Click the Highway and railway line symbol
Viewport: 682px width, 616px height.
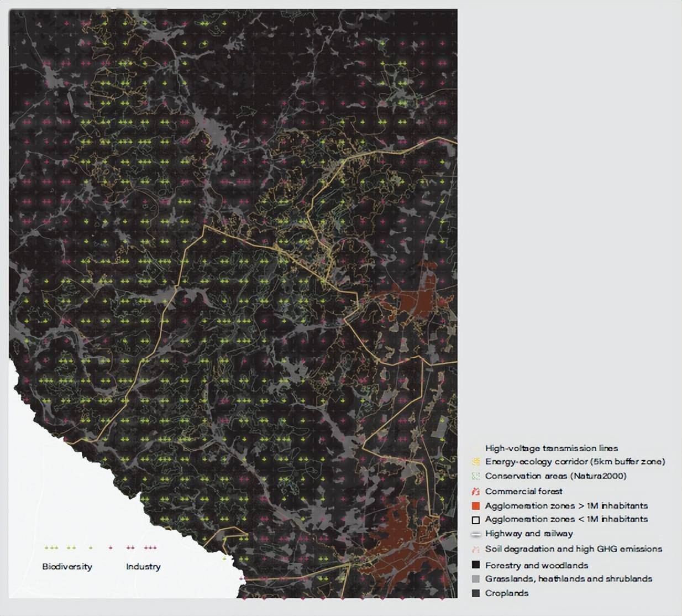(476, 534)
